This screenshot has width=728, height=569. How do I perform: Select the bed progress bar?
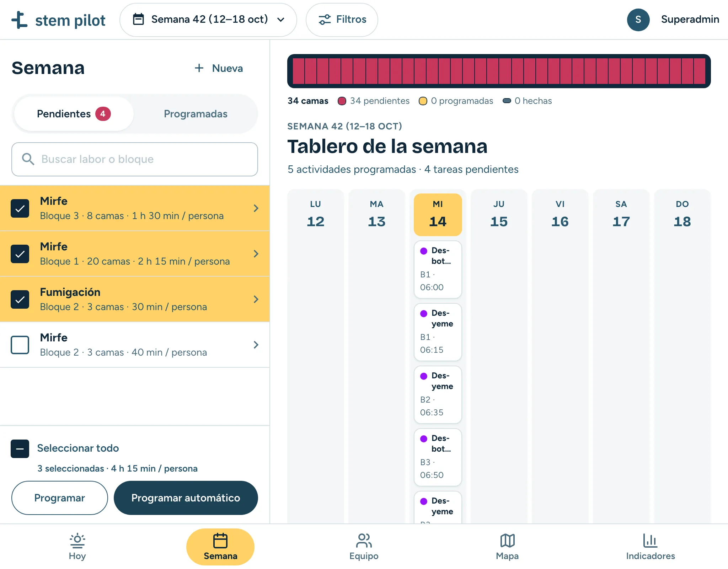point(499,71)
